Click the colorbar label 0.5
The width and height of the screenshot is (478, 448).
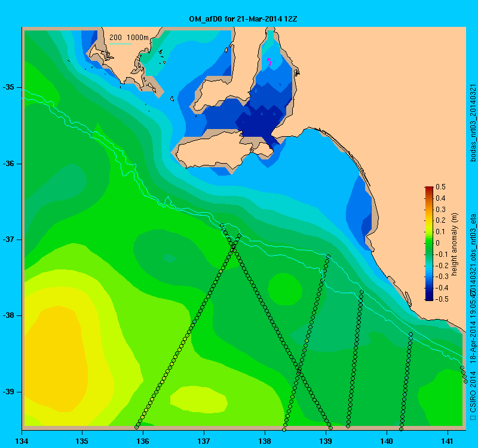[440, 187]
